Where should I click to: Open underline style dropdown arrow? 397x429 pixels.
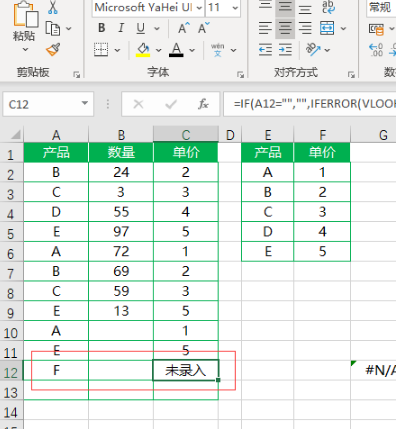pos(157,29)
